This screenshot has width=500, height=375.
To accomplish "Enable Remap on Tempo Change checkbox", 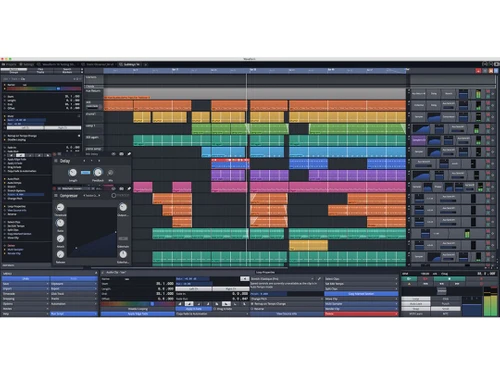I will 252,304.
